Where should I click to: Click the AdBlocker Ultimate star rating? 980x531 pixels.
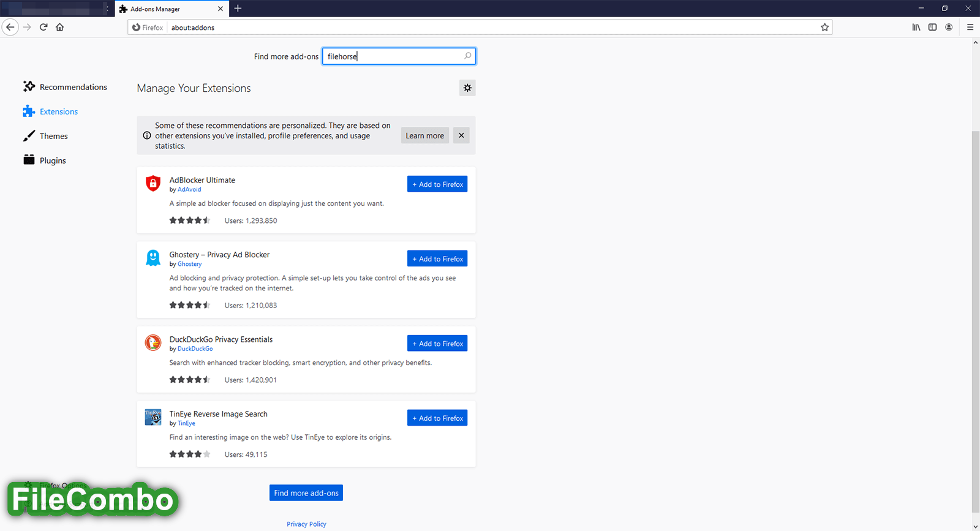coord(190,220)
